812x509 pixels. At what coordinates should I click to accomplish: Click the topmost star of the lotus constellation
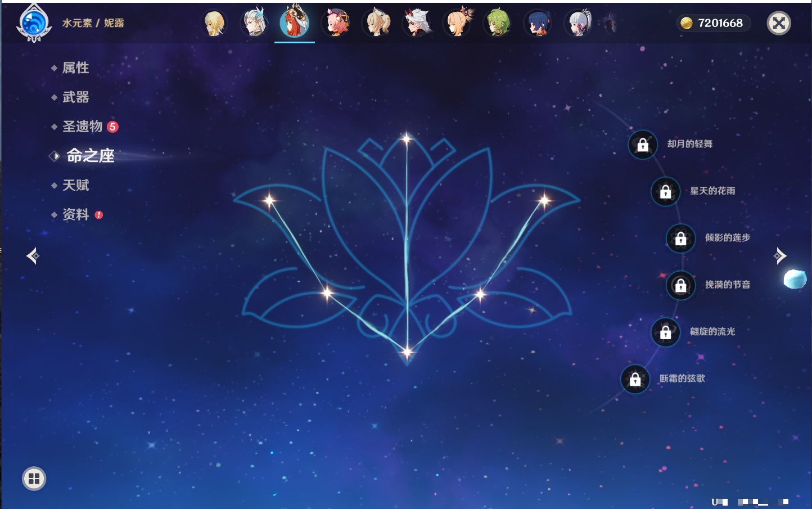(x=406, y=138)
